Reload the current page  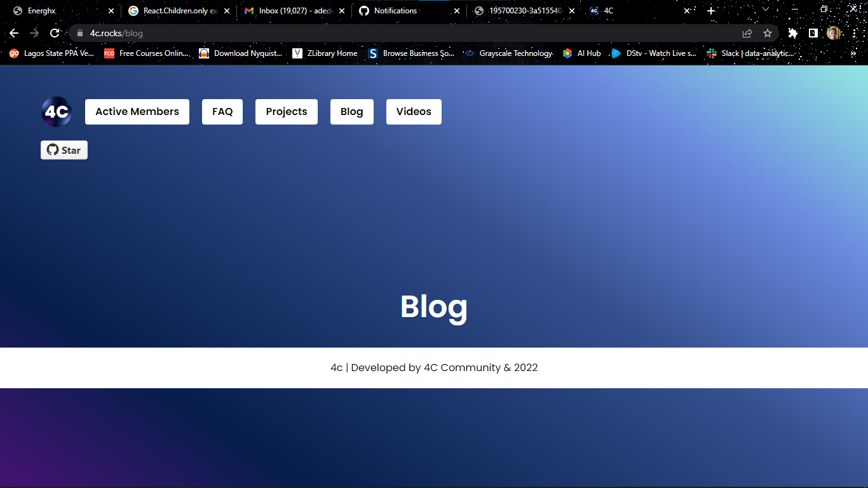[x=55, y=32]
